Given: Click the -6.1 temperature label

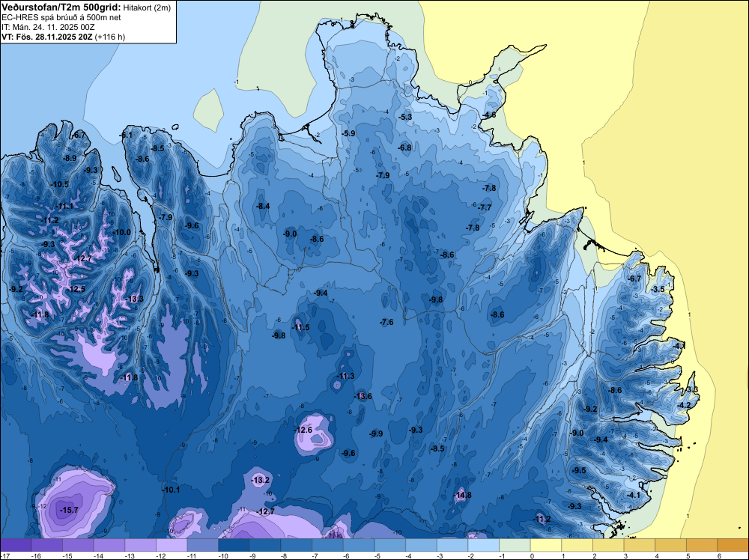Looking at the screenshot, I should point(126,135).
